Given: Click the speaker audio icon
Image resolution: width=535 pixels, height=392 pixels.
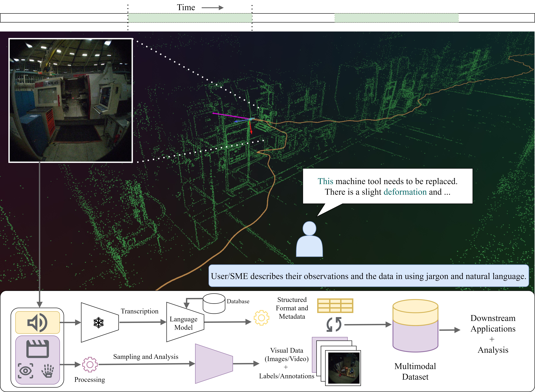Looking at the screenshot, I should coord(38,322).
